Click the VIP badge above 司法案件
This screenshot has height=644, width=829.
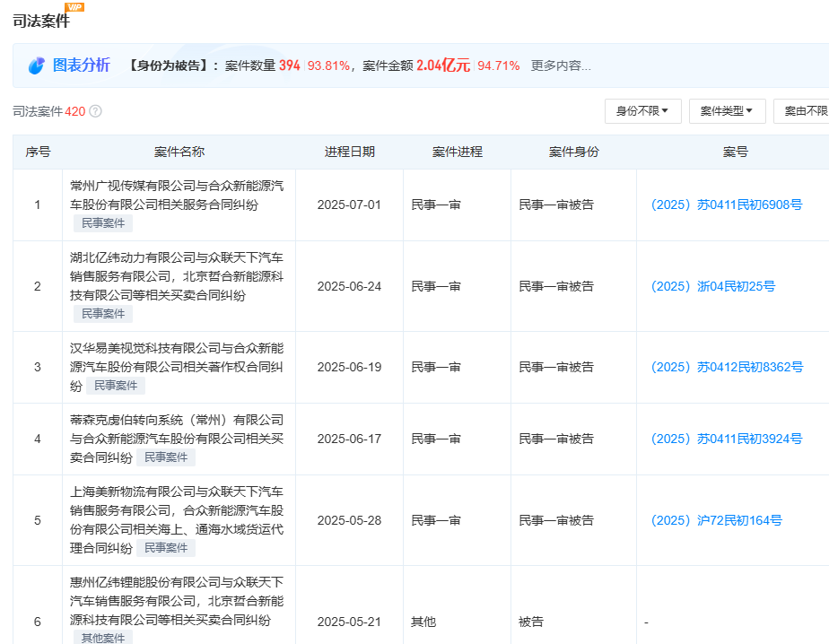click(75, 7)
